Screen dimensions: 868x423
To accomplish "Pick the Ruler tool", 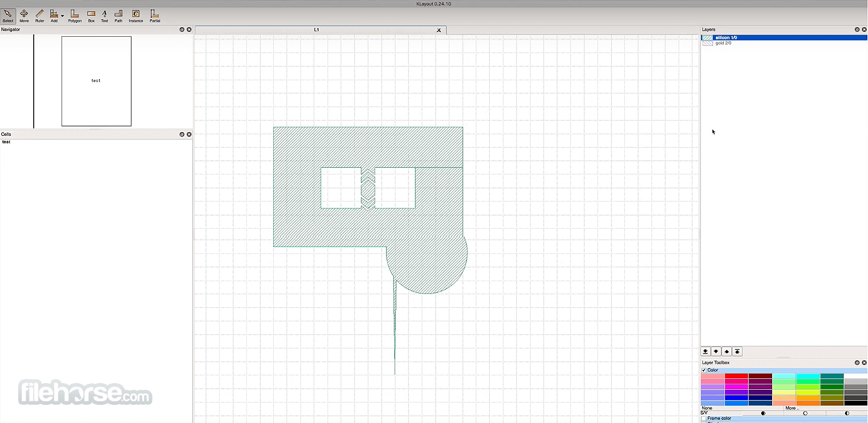I will click(x=40, y=15).
